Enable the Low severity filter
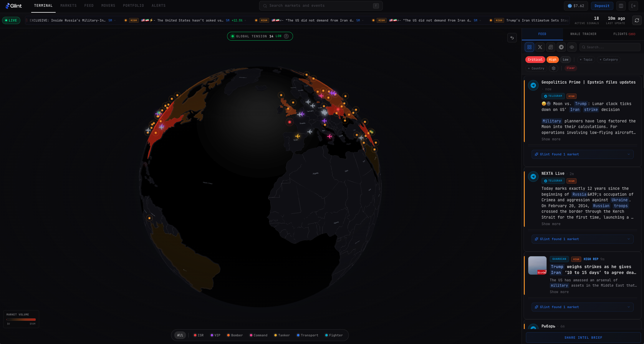 (565, 59)
